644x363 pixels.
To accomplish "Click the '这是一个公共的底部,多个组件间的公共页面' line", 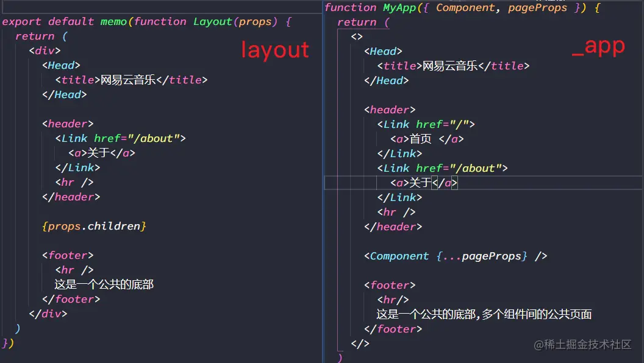I will [x=484, y=314].
